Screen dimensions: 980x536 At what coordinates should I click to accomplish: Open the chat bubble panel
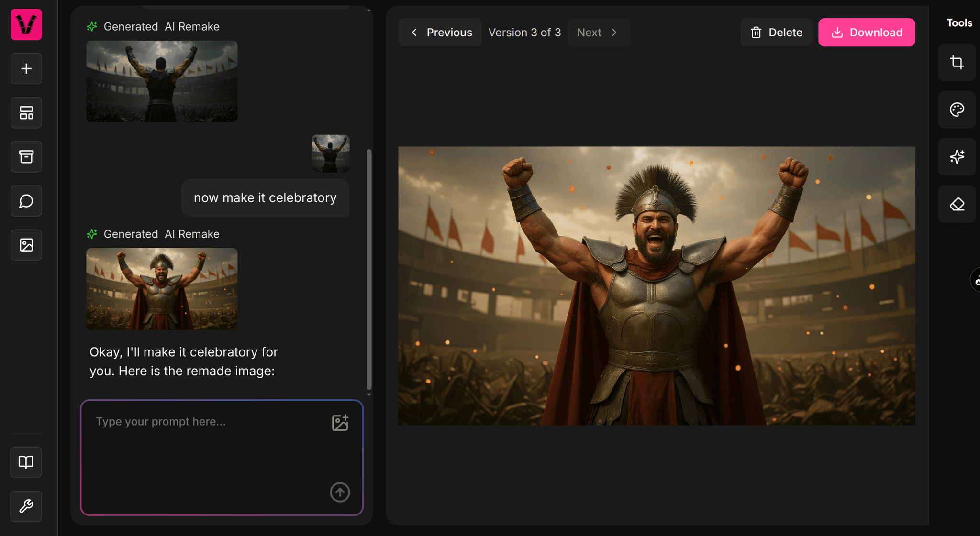tap(26, 201)
